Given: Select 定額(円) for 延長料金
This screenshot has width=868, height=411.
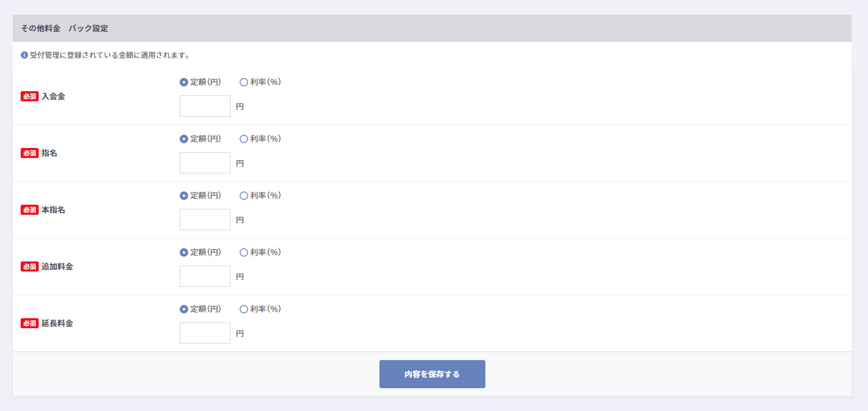Looking at the screenshot, I should pyautogui.click(x=184, y=309).
